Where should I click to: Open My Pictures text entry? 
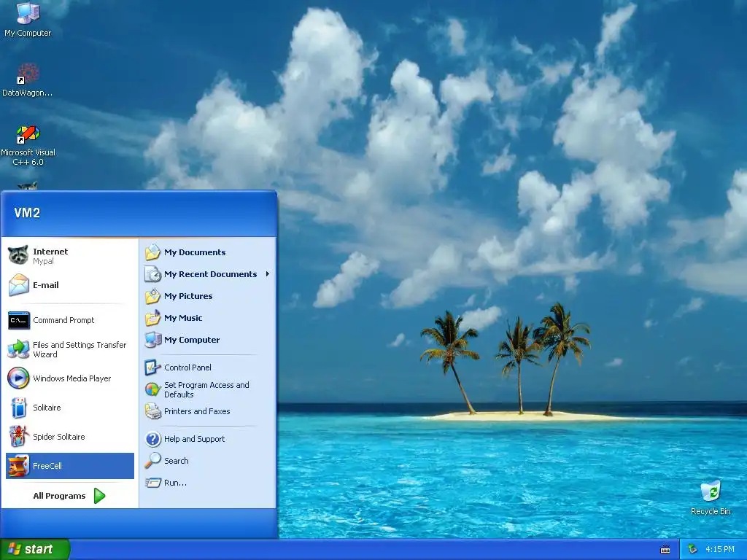tap(188, 296)
